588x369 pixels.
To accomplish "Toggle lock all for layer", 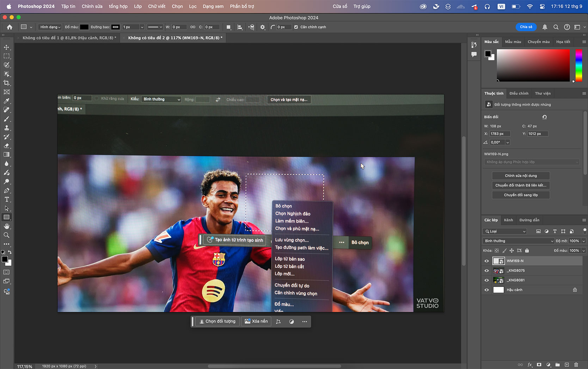I will pos(527,251).
